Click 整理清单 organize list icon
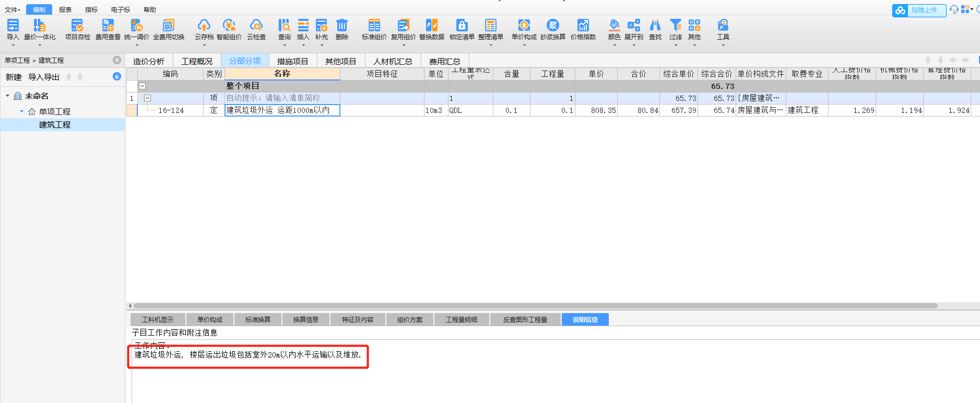Image resolution: width=980 pixels, height=403 pixels. coord(490,25)
